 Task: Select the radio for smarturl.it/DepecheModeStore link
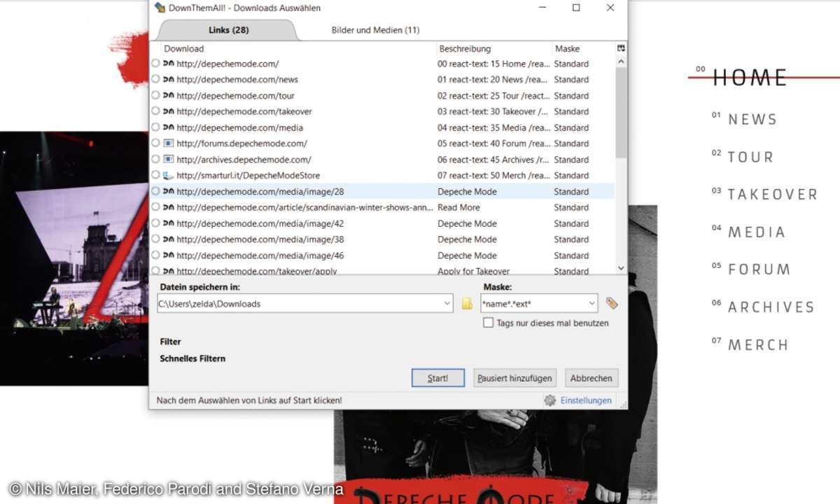[x=155, y=175]
